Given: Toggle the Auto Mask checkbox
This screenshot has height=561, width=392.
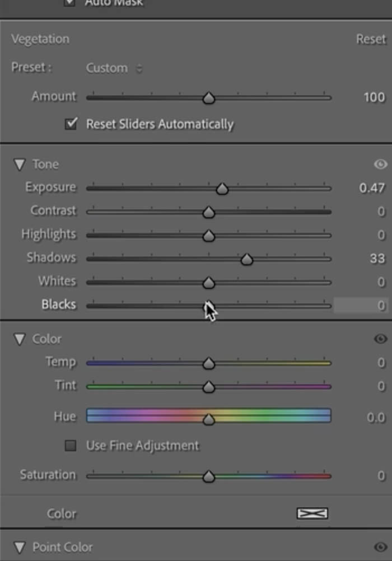Looking at the screenshot, I should pyautogui.click(x=69, y=3).
